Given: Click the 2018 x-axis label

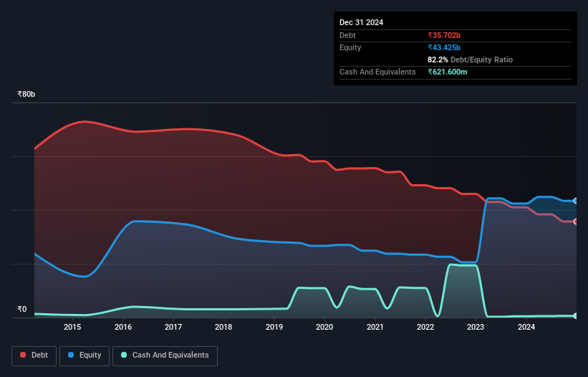Looking at the screenshot, I should 223,327.
